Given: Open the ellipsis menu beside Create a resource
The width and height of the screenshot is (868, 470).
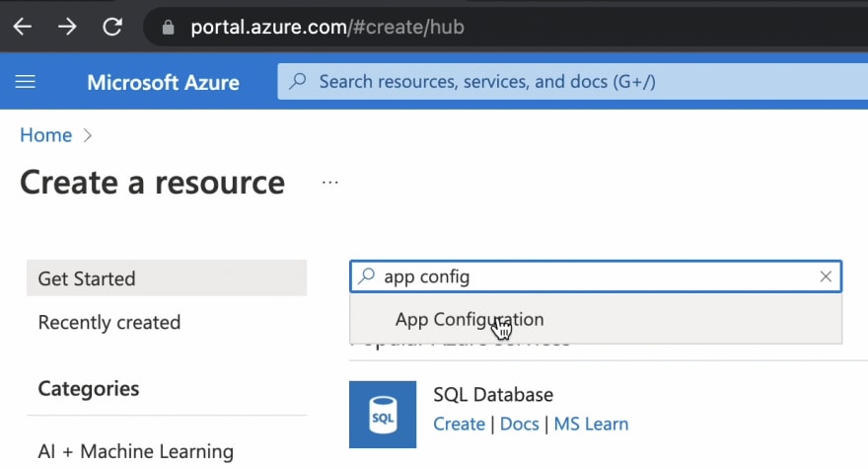Looking at the screenshot, I should click(x=329, y=183).
